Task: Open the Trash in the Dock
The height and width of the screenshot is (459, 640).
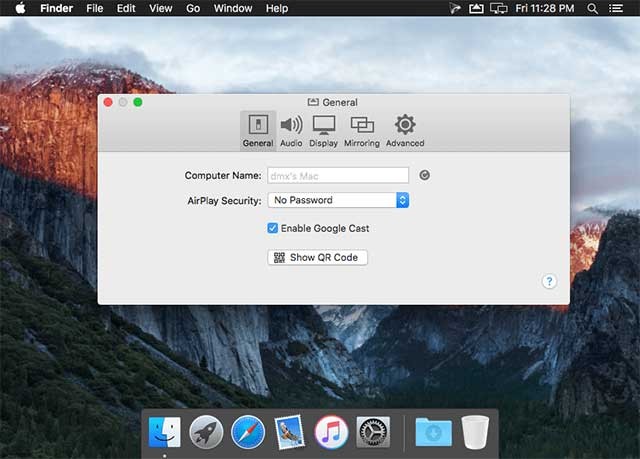Action: point(476,432)
